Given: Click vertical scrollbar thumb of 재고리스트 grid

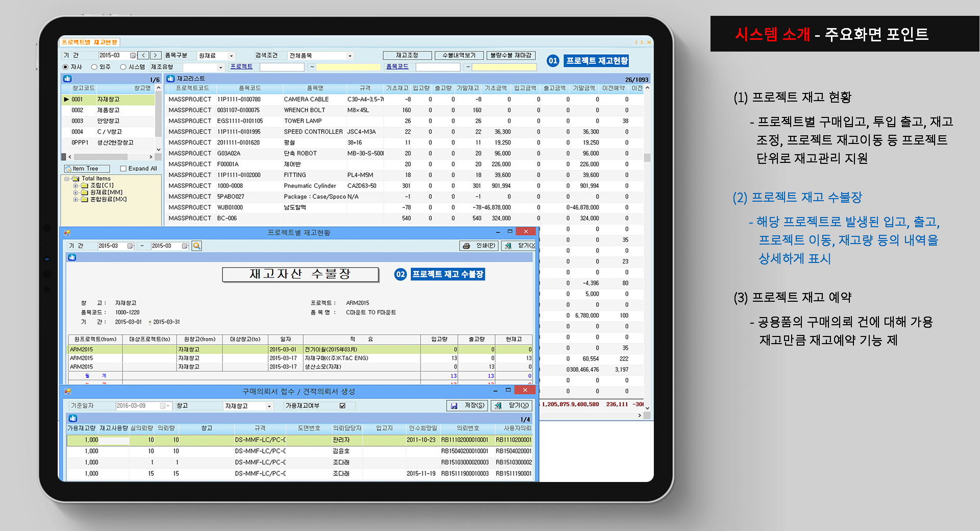Looking at the screenshot, I should coord(647,158).
